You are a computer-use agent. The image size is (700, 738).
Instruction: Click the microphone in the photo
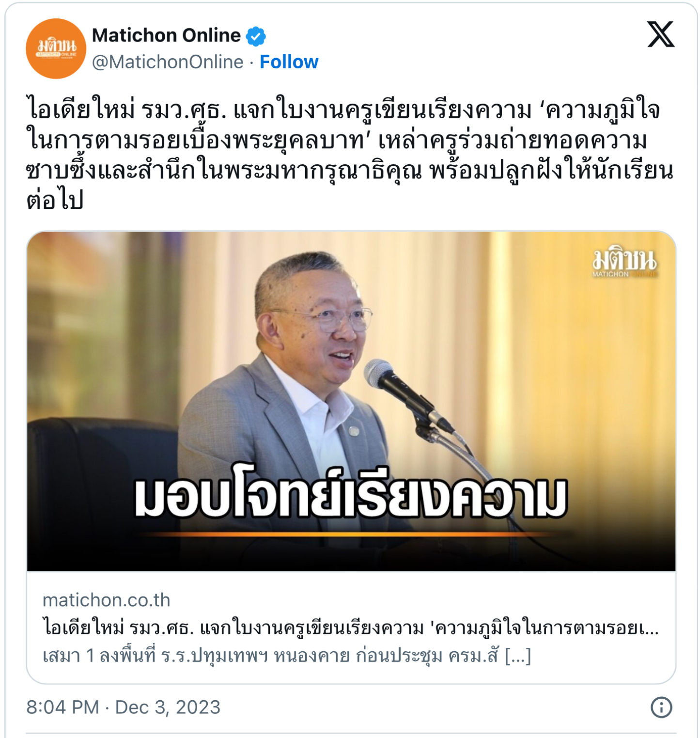407,393
